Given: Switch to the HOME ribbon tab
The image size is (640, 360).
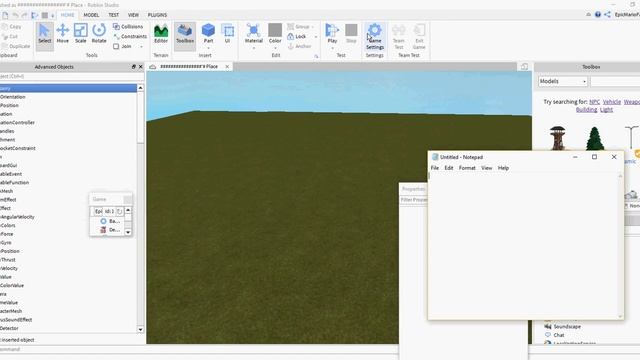Looking at the screenshot, I should point(67,15).
